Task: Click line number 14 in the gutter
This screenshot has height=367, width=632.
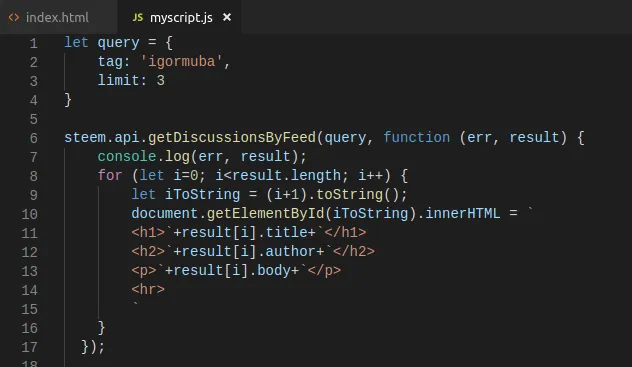Action: (x=29, y=290)
